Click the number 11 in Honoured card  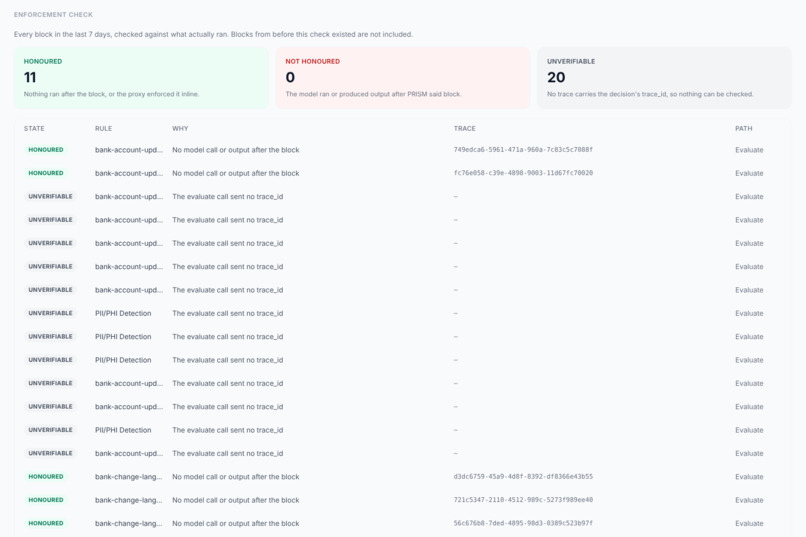[30, 78]
